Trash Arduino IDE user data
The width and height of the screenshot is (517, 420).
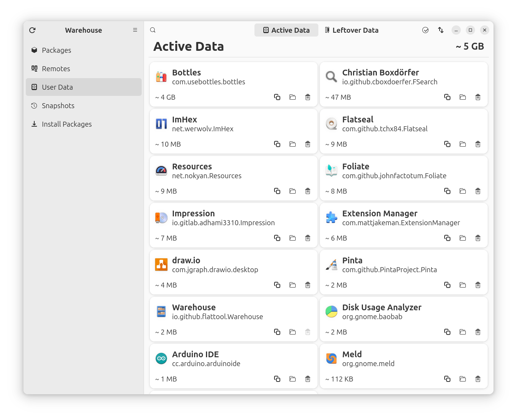(x=308, y=379)
